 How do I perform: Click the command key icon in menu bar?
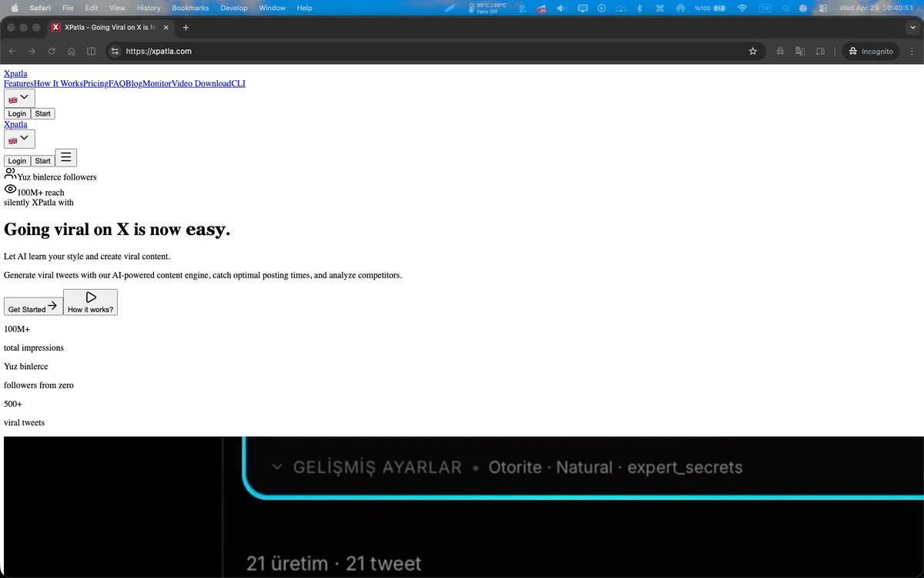pyautogui.click(x=659, y=8)
